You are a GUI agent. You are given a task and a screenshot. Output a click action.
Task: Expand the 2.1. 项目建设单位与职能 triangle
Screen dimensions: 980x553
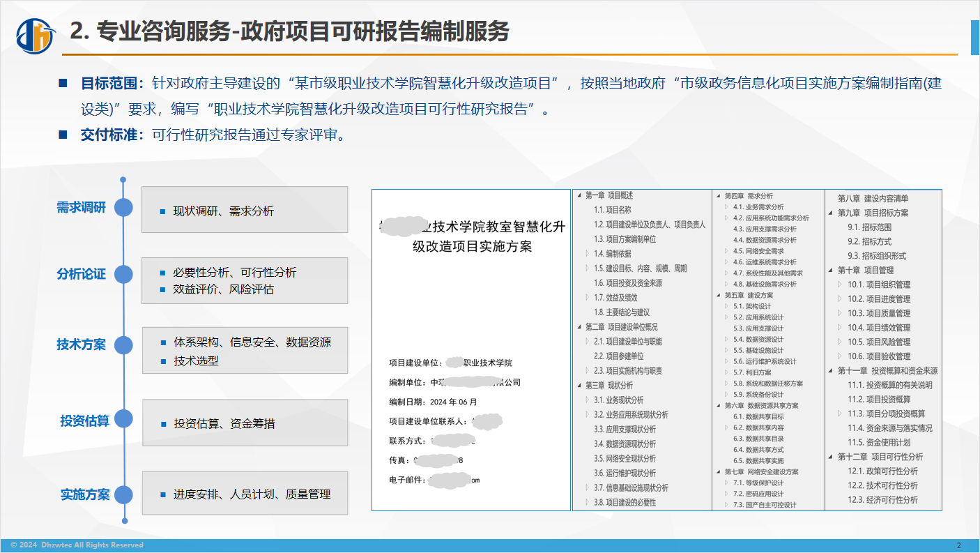pos(588,342)
